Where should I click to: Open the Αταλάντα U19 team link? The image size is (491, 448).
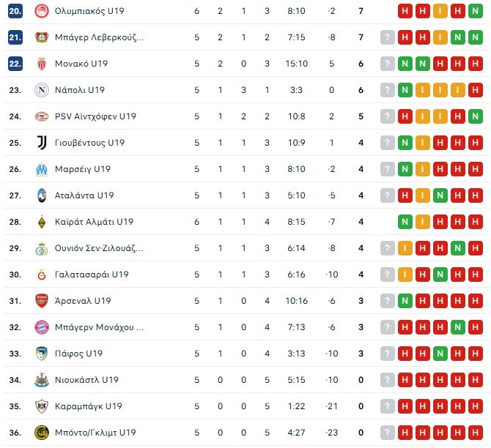click(x=84, y=195)
